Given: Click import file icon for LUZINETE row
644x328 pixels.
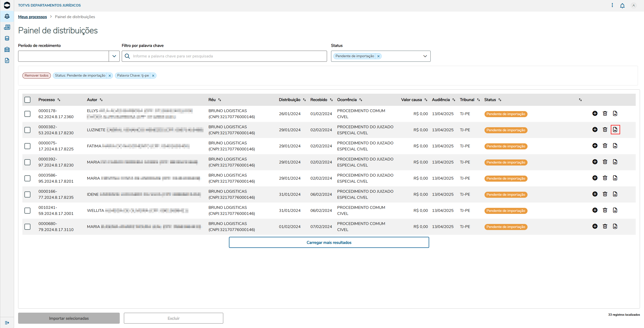Looking at the screenshot, I should point(615,129).
